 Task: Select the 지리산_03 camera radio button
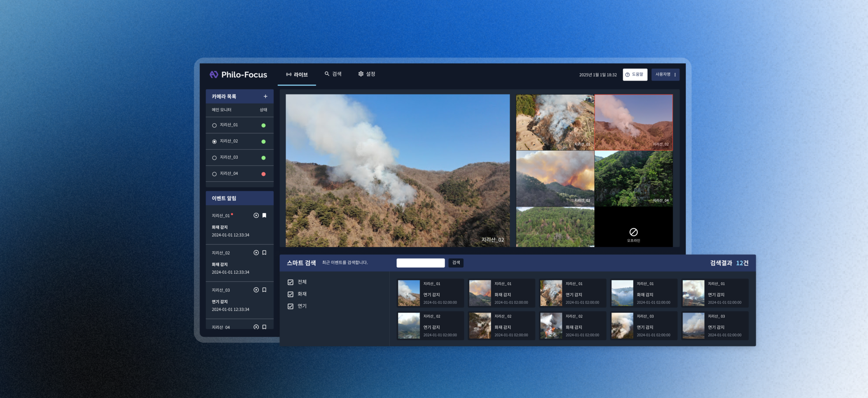click(214, 158)
